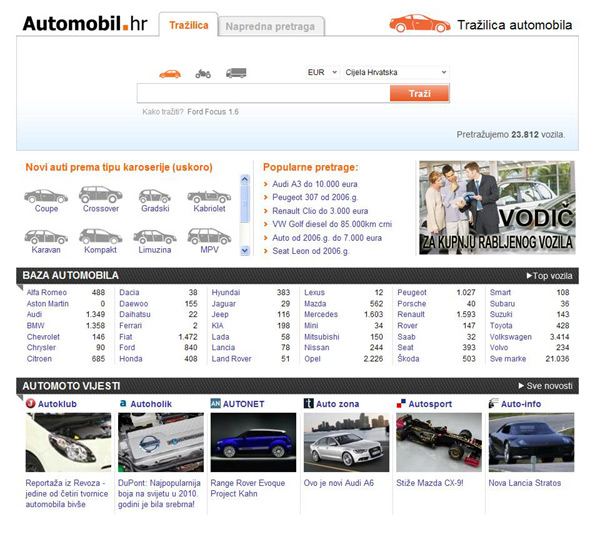600x539 pixels.
Task: Click the Autoklub source icon
Action: click(x=30, y=404)
